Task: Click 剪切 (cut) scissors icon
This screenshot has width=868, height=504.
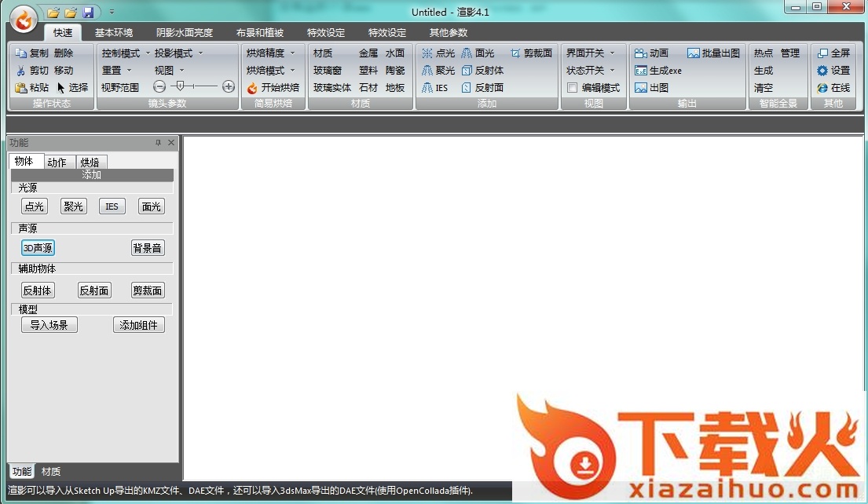Action: [x=33, y=70]
